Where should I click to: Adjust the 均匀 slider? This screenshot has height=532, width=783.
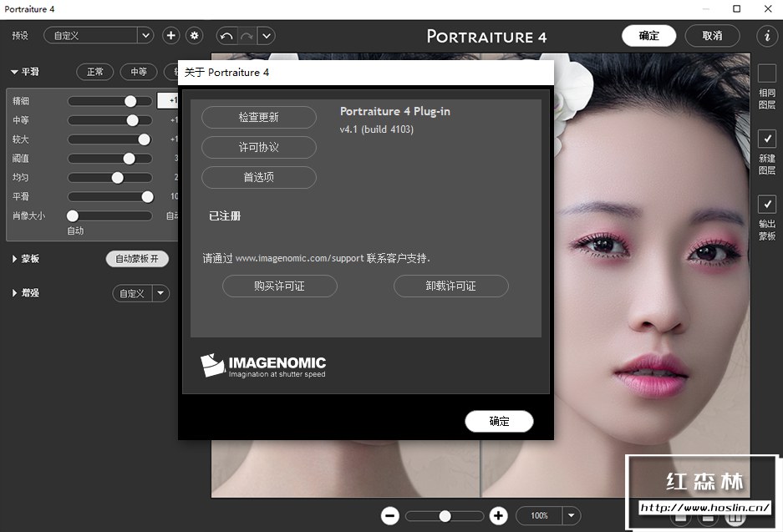pos(109,178)
